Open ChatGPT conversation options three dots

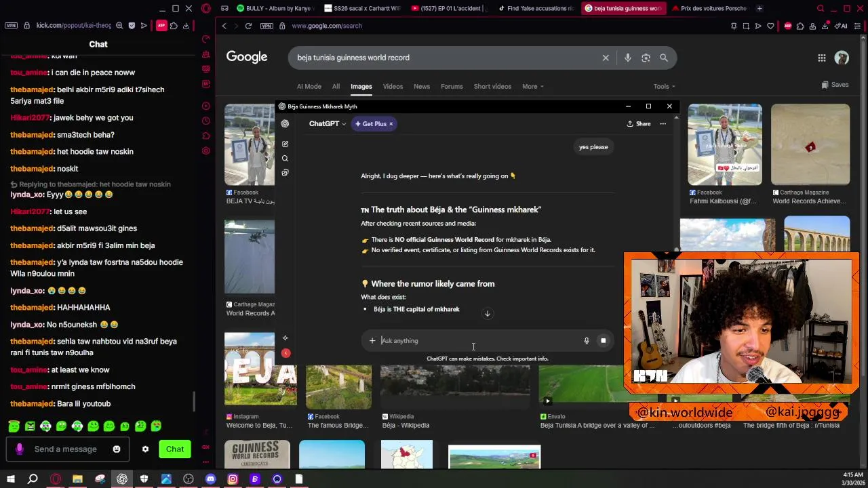coord(663,123)
